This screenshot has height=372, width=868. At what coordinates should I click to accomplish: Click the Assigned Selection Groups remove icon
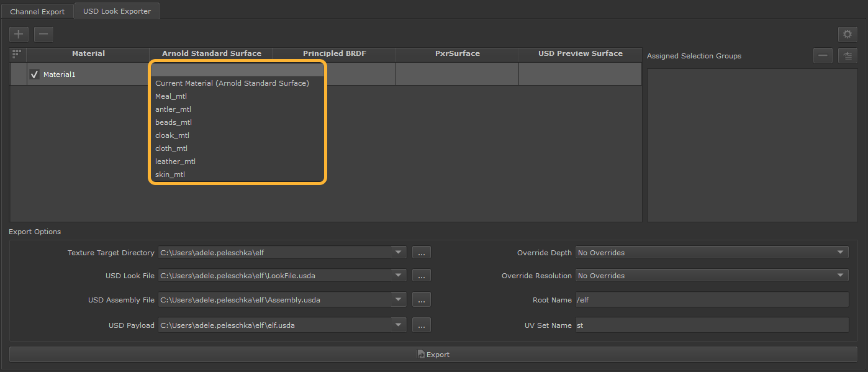pyautogui.click(x=823, y=56)
